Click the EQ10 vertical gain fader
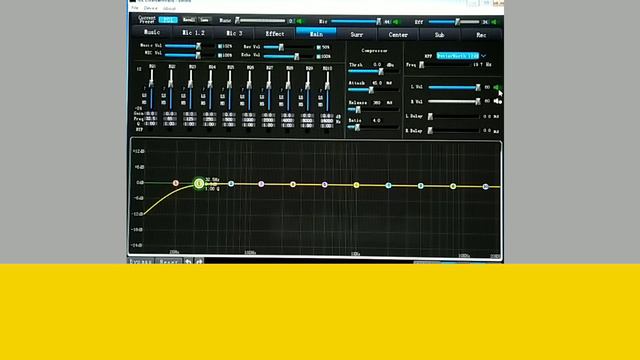The width and height of the screenshot is (640, 360). click(327, 90)
